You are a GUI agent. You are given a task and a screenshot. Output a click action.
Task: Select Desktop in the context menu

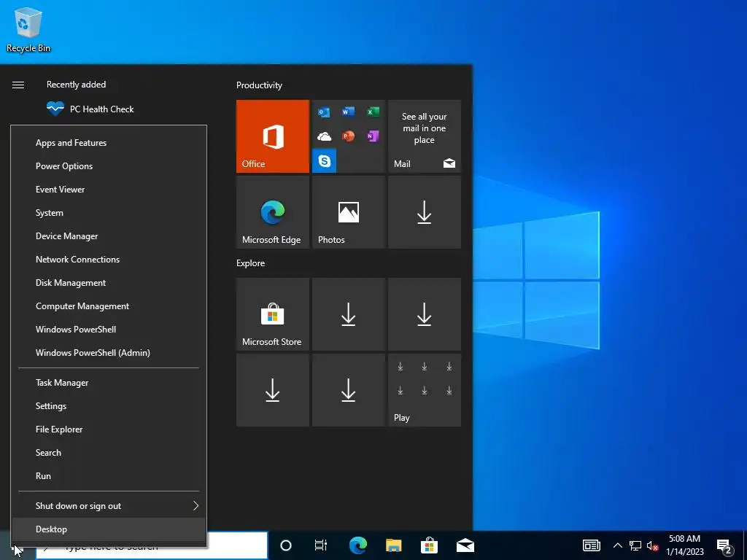pyautogui.click(x=109, y=529)
